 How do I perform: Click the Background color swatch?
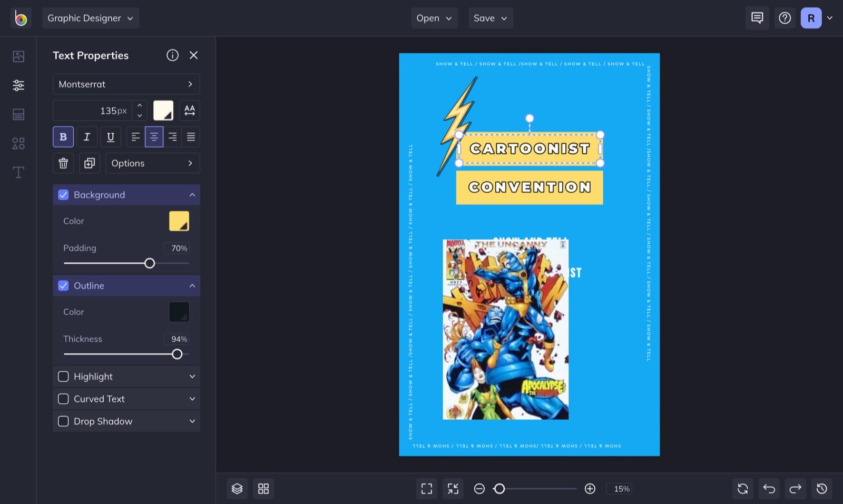click(x=179, y=221)
